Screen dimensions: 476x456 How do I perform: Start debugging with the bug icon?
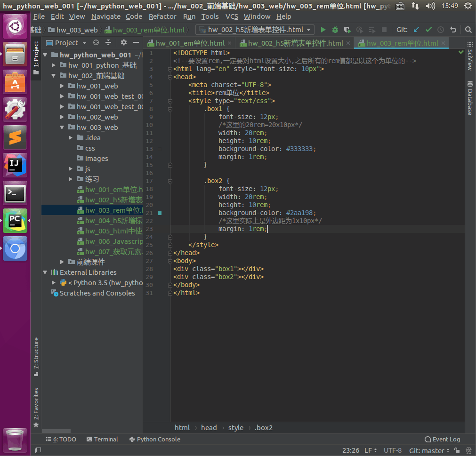pyautogui.click(x=335, y=30)
